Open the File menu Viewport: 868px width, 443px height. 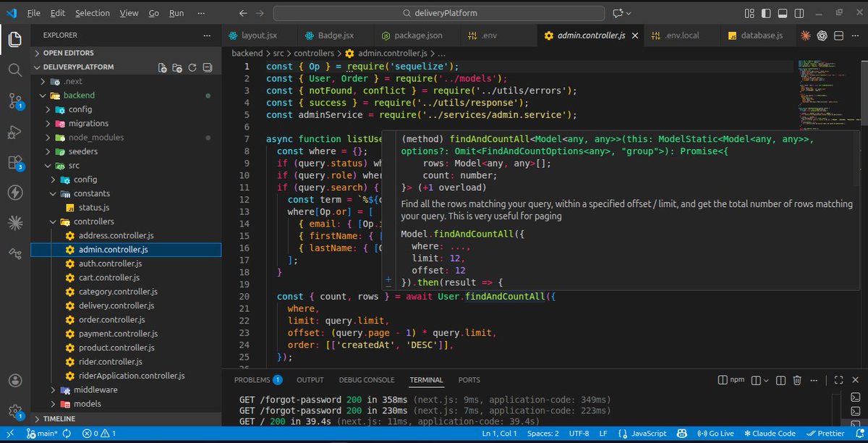[x=35, y=13]
